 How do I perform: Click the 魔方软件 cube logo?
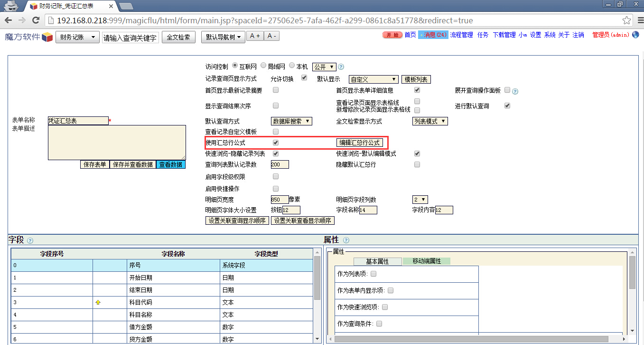click(x=47, y=37)
